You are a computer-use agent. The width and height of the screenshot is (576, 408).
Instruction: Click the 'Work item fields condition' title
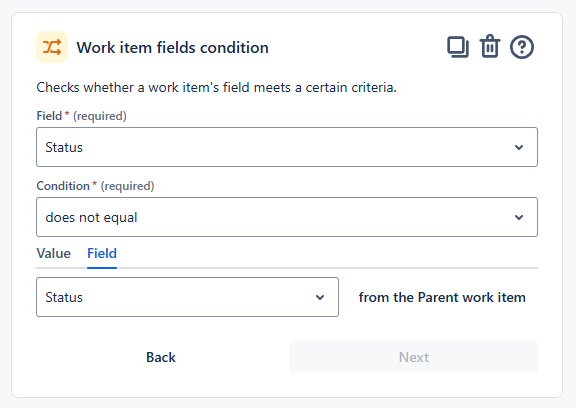172,47
